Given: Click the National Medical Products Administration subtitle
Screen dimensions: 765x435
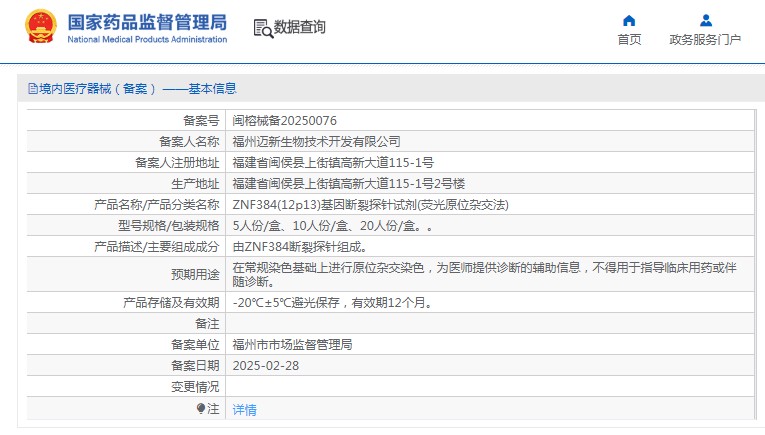Looking at the screenshot, I should [x=147, y=40].
